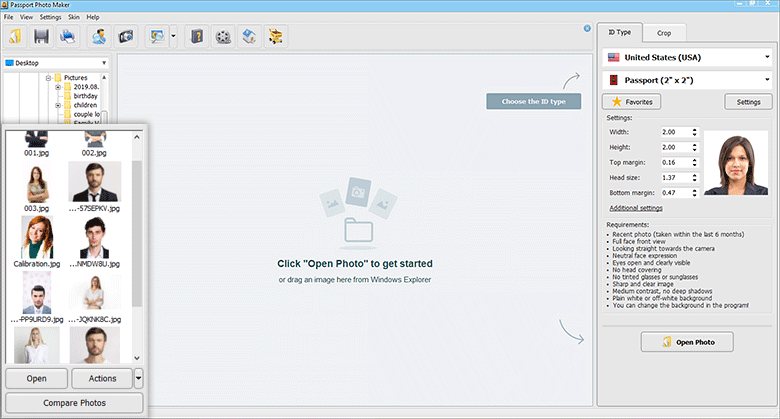Screen dimensions: 780x419
Task: Click the camera capture toolbar icon
Action: click(126, 36)
